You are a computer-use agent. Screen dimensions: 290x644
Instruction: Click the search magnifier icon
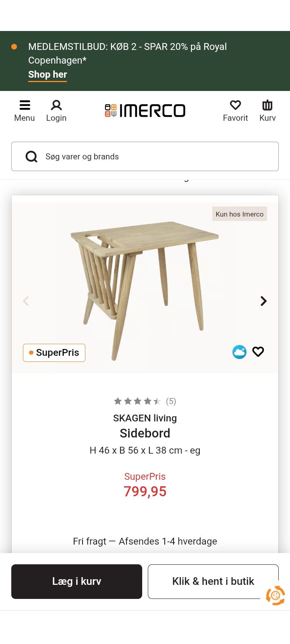[x=31, y=157]
